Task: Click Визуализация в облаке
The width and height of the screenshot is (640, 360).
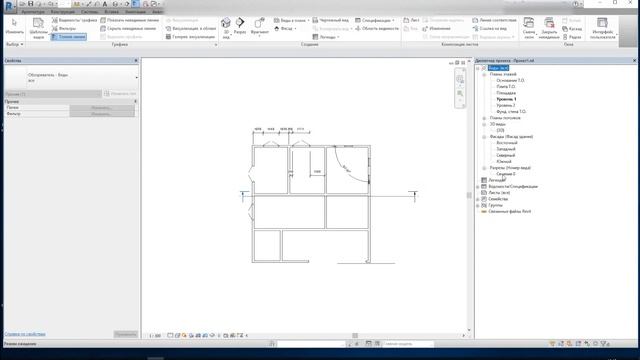Action: click(x=191, y=29)
